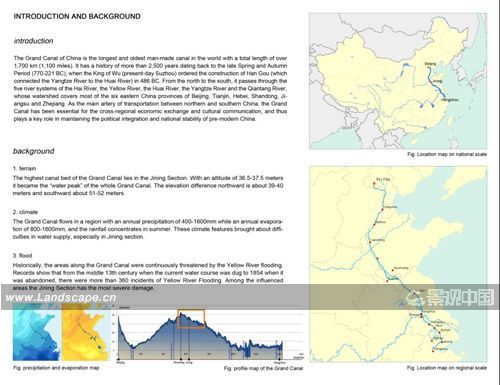
Task: Click caption 'Fig. profile map of the Grand Canal'
Action: pyautogui.click(x=263, y=368)
